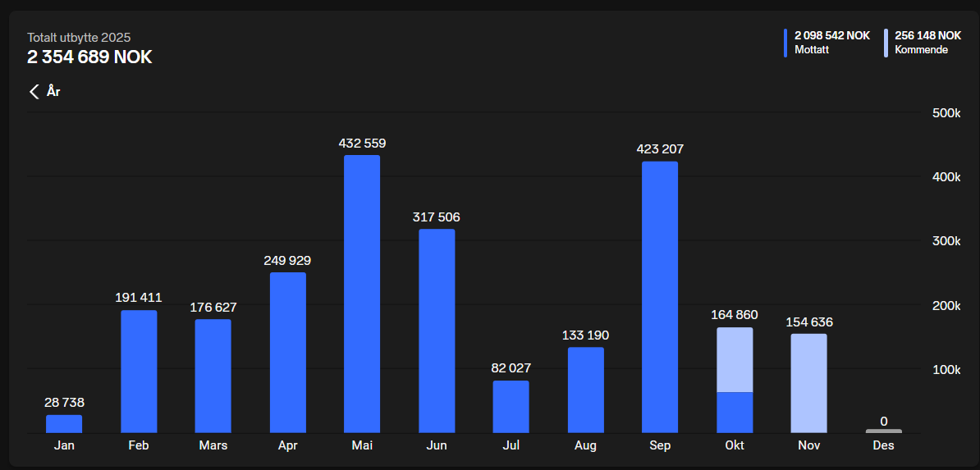This screenshot has height=470, width=980.
Task: Go back using the År chevron arrow
Action: pyautogui.click(x=34, y=91)
